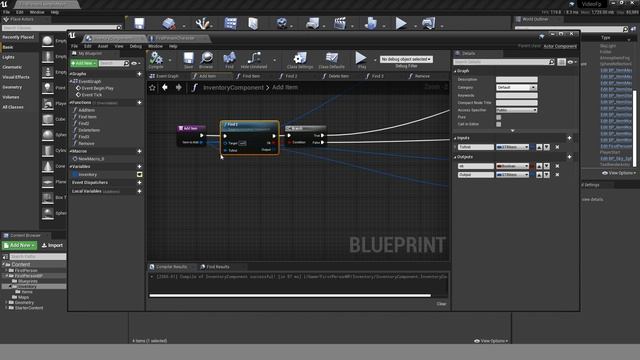
Task: Click the Add New button in the Content Browser
Action: point(19,245)
